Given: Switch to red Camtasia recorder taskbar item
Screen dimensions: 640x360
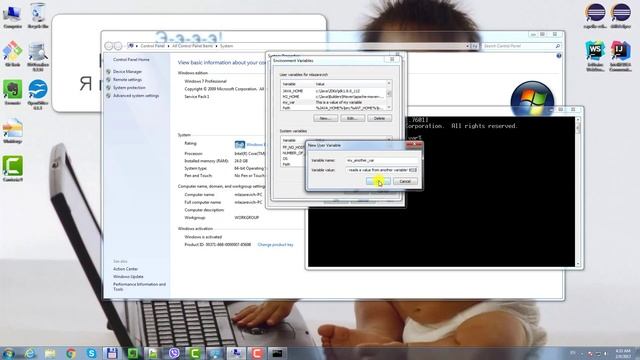Looking at the screenshot, I should pos(257,353).
